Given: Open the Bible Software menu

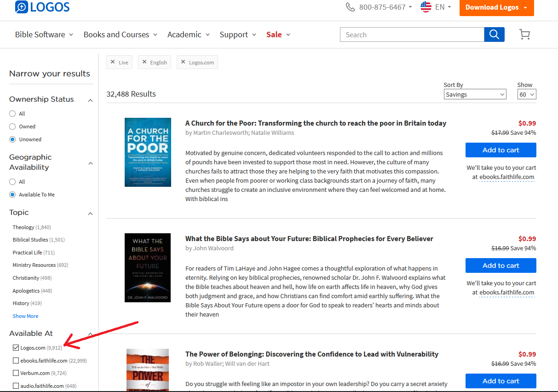Looking at the screenshot, I should click(44, 35).
